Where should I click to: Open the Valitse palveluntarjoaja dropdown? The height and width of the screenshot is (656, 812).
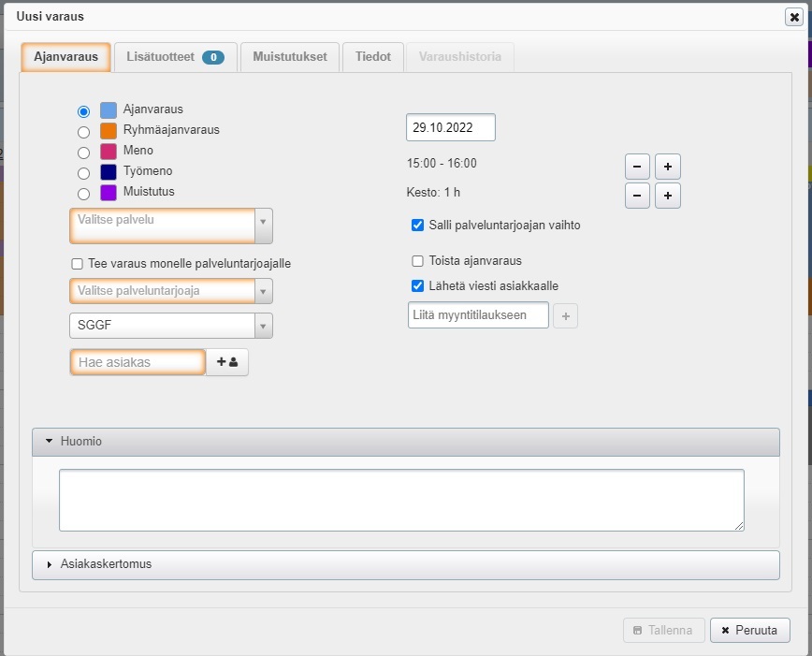[171, 291]
